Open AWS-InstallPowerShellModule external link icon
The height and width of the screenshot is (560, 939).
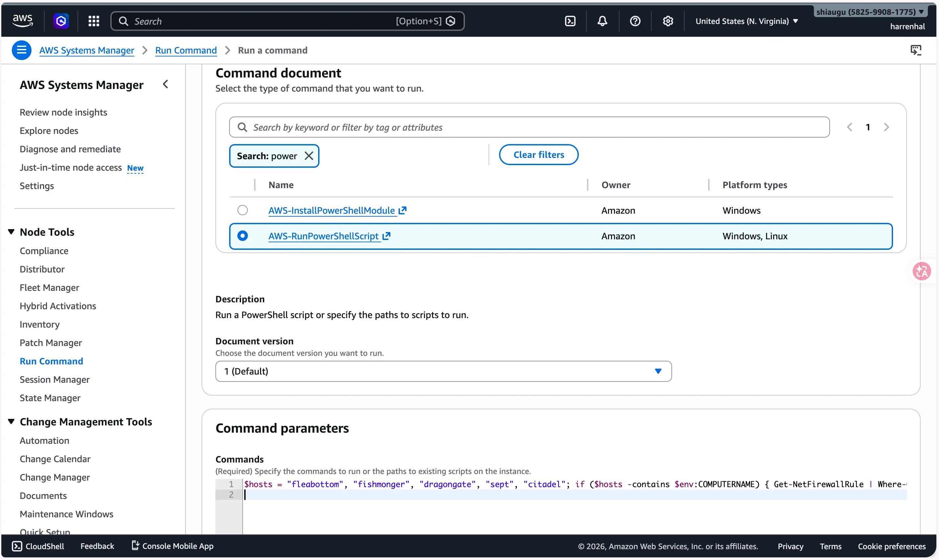(x=403, y=210)
